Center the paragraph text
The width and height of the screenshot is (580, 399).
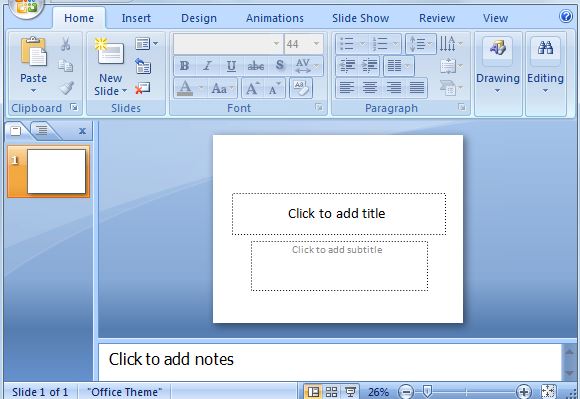(x=370, y=88)
